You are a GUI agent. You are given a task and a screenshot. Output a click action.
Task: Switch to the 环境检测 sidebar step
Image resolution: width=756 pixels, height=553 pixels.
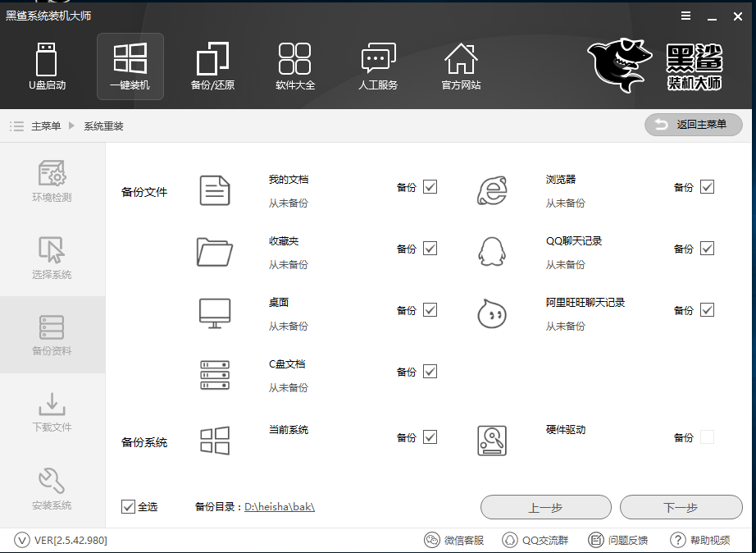click(52, 181)
